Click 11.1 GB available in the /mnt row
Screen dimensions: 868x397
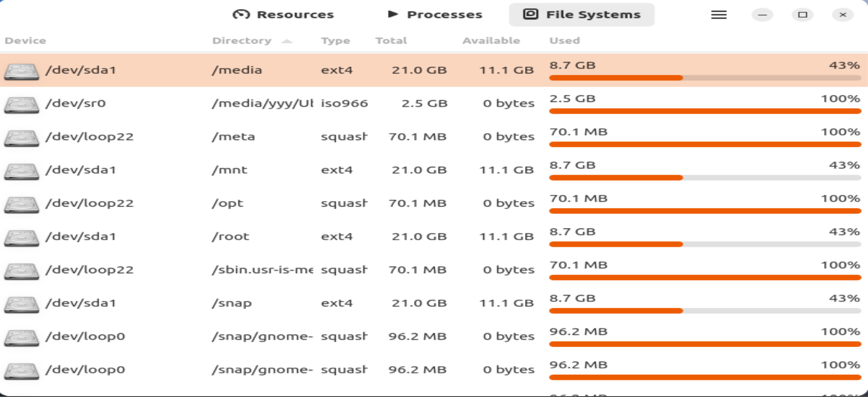click(506, 170)
